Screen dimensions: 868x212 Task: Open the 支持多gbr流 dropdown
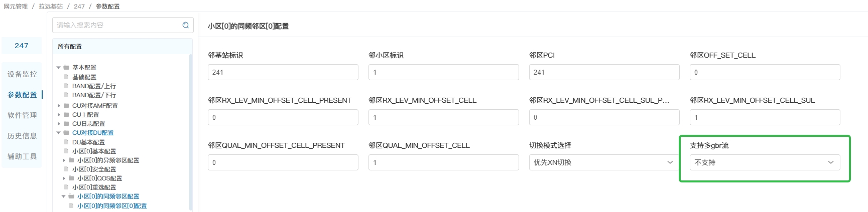[765, 162]
